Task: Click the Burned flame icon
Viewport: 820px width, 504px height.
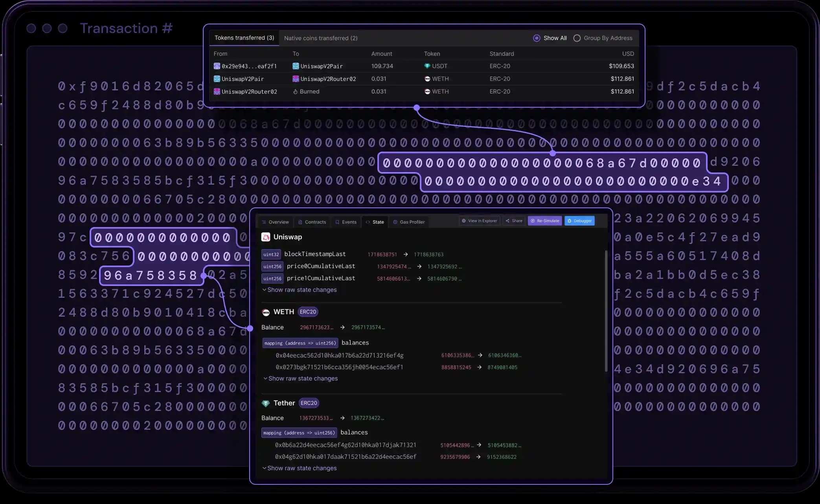Action: point(295,92)
